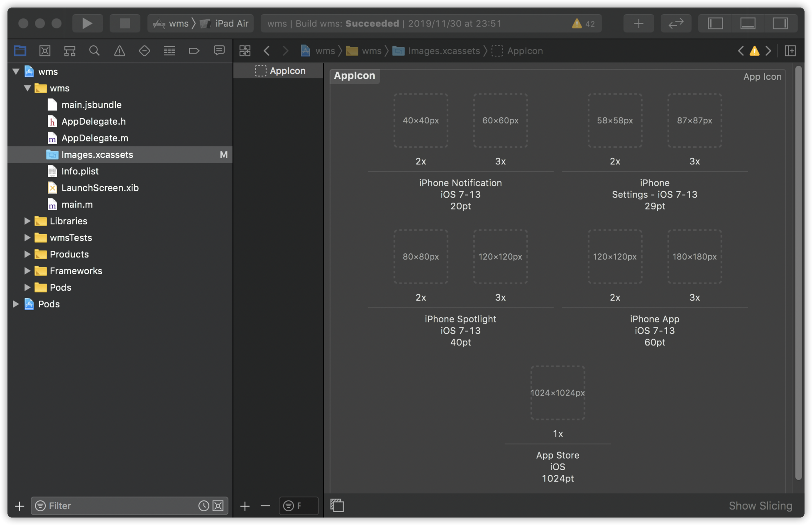Expand the Frameworks group
Screen dimensions: 812x525
click(27, 271)
